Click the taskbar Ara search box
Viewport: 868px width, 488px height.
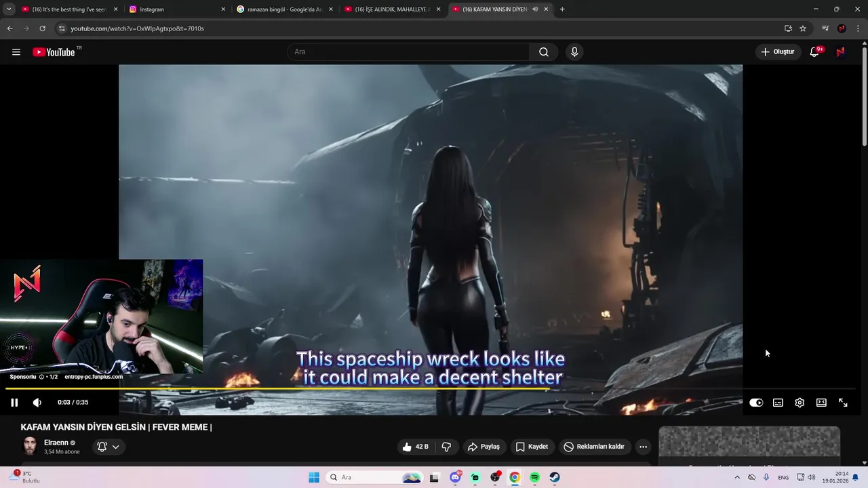point(374,478)
